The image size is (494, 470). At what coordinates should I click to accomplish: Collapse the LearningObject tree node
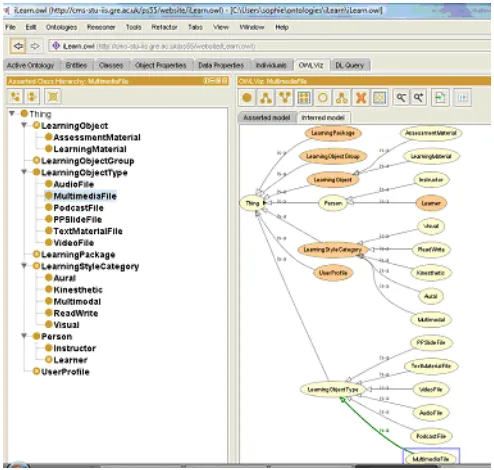pos(24,125)
